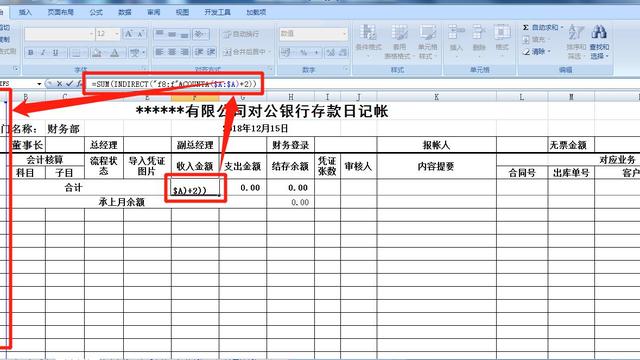Image resolution: width=640 pixels, height=360 pixels.
Task: Increase the cell indent
Action: click(x=211, y=52)
